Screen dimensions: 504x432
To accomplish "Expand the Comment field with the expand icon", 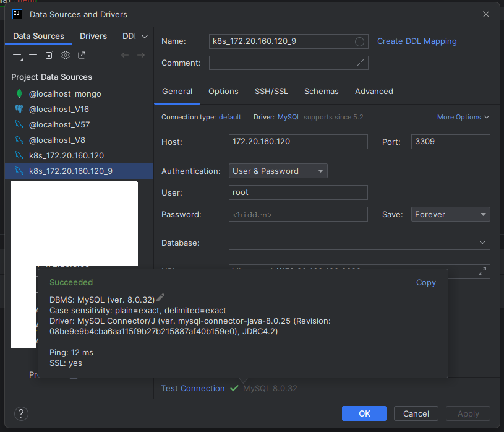I will [361, 63].
